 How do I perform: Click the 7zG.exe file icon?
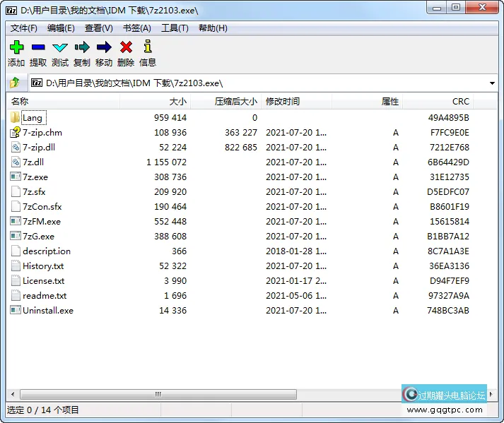pos(15,236)
